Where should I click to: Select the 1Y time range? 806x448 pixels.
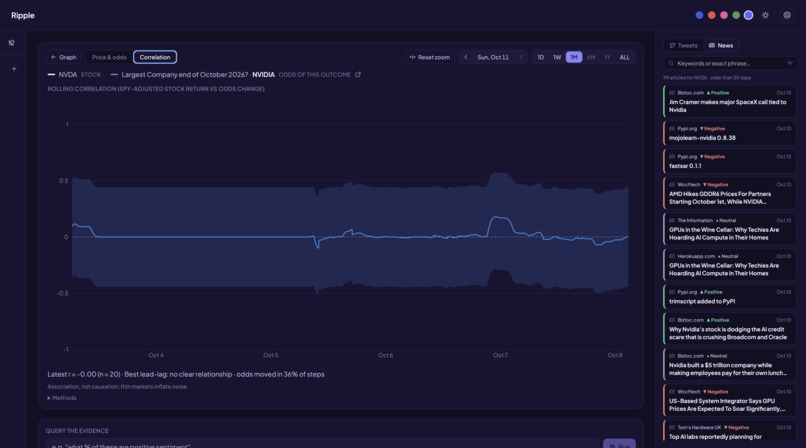607,57
